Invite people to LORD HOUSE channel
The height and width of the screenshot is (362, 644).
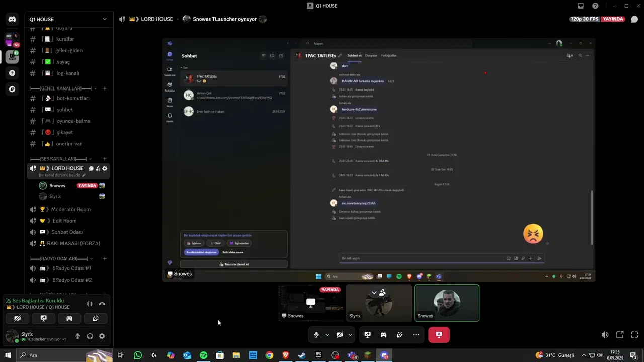98,169
